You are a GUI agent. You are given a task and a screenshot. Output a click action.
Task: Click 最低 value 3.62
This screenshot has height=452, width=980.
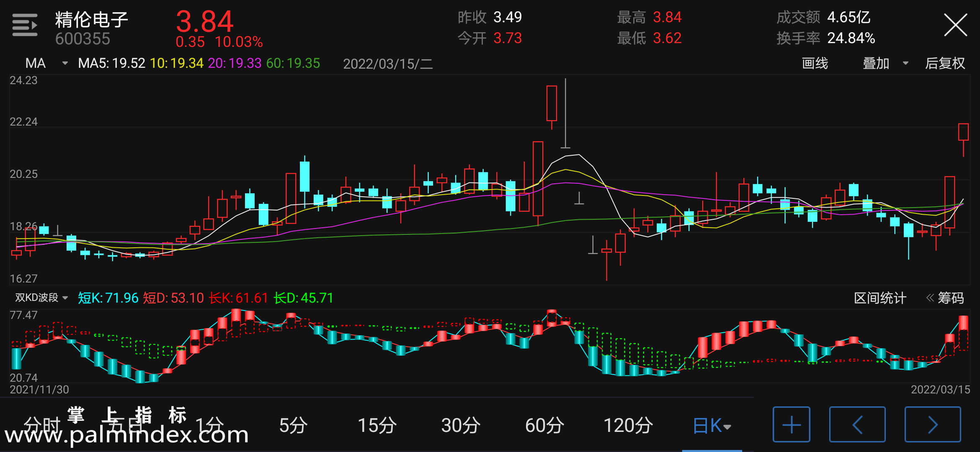tap(667, 38)
